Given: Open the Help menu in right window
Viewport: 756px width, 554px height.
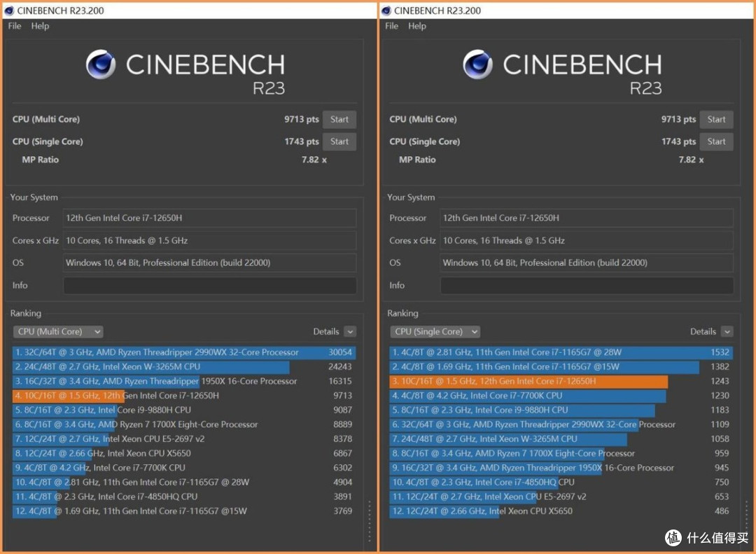Looking at the screenshot, I should coord(417,26).
